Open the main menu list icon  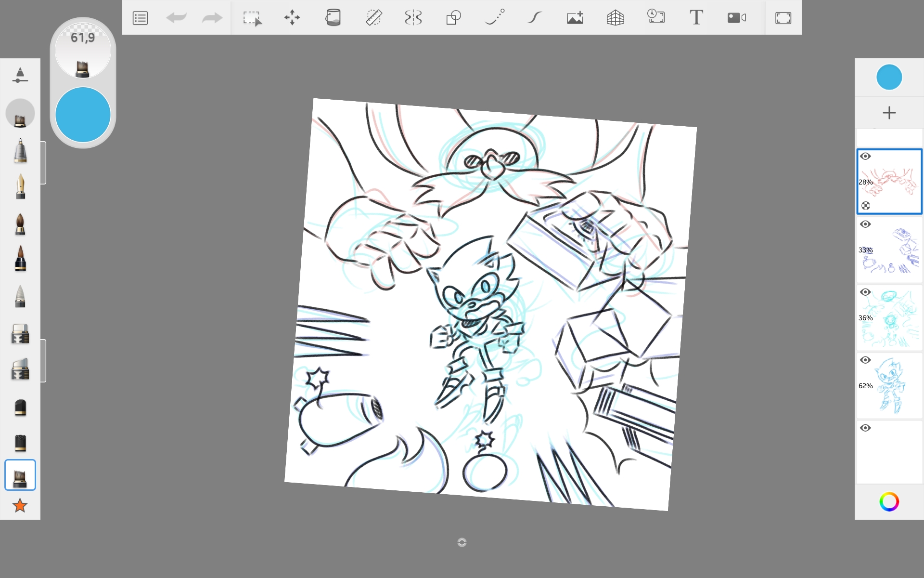pyautogui.click(x=140, y=18)
